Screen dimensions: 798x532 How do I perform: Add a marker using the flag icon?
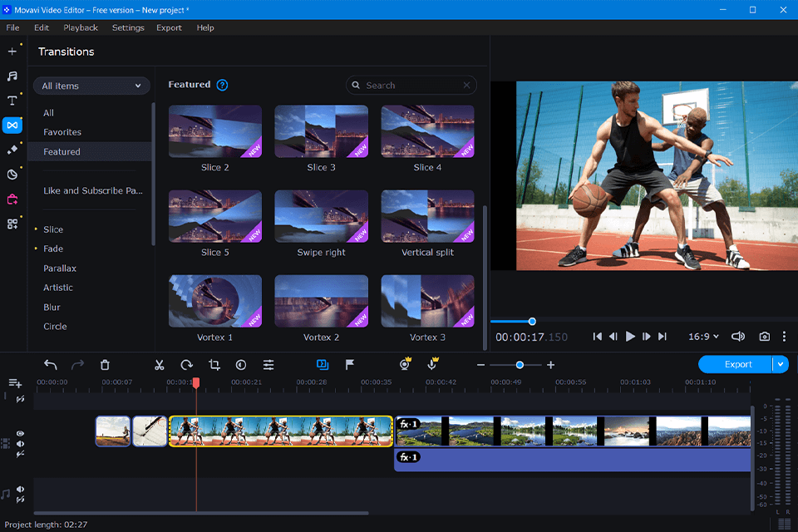(x=350, y=364)
